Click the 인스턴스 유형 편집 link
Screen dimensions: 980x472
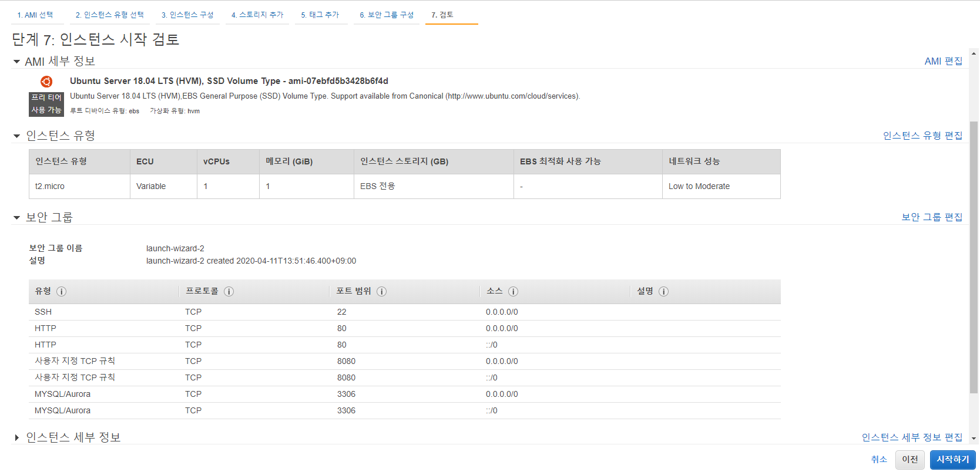pyautogui.click(x=922, y=136)
